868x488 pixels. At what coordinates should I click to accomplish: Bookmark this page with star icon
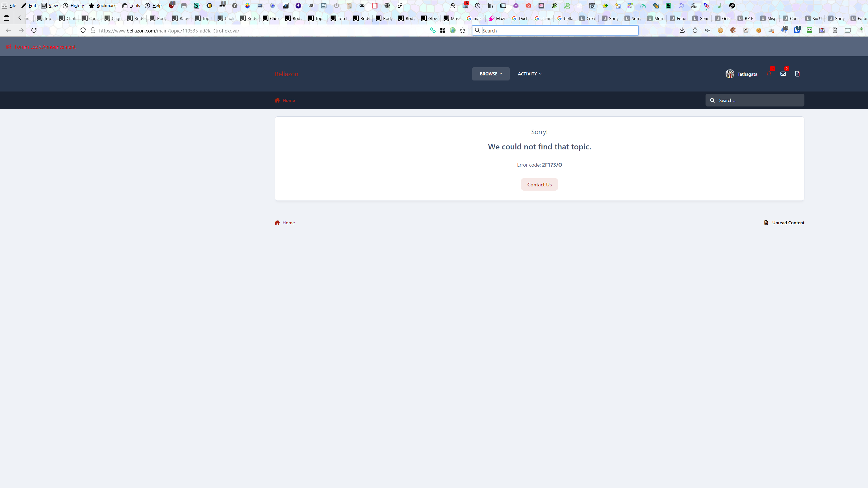pos(462,30)
